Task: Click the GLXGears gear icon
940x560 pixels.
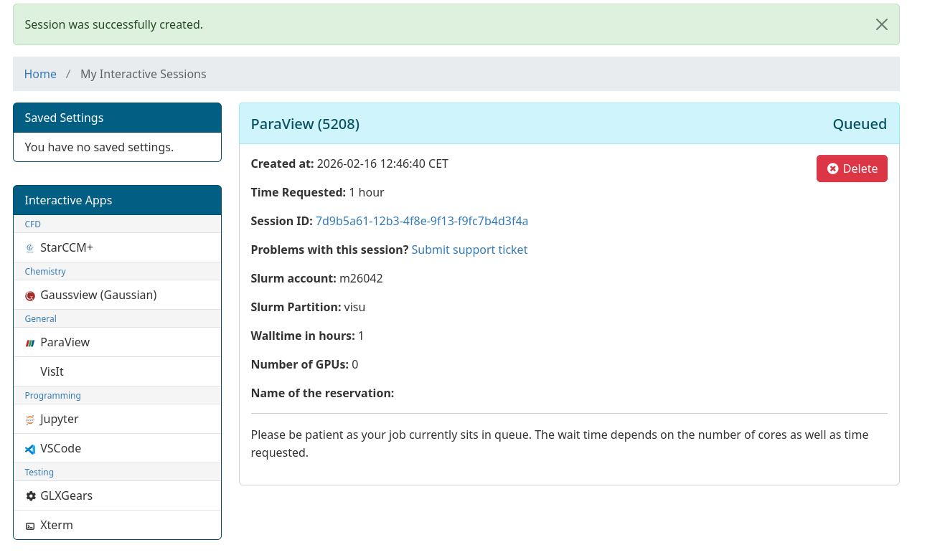Action: click(30, 496)
